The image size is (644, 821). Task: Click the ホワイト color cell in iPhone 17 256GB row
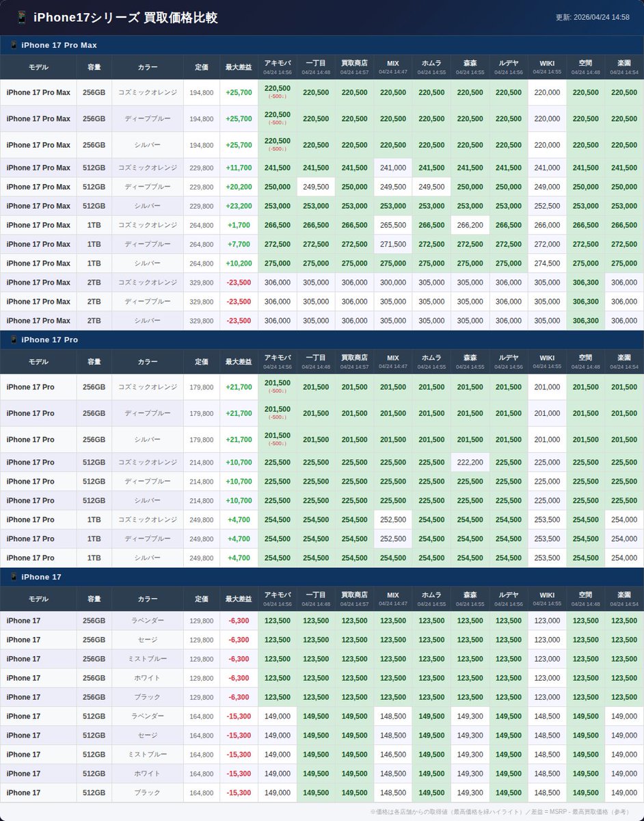click(x=148, y=678)
